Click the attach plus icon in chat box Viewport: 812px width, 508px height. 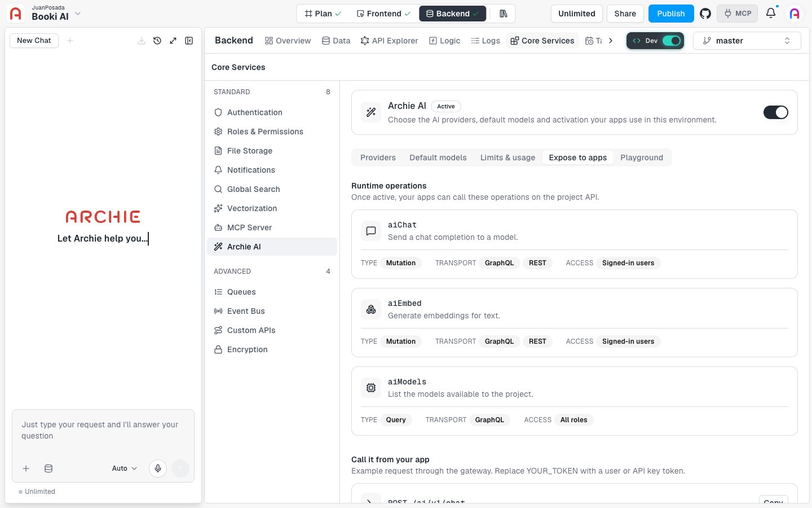[x=26, y=468]
